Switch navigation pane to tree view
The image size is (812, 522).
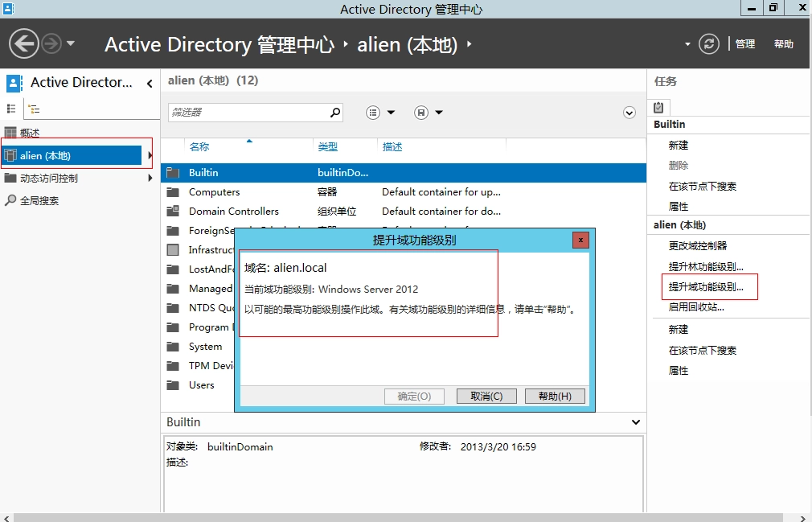click(x=34, y=109)
